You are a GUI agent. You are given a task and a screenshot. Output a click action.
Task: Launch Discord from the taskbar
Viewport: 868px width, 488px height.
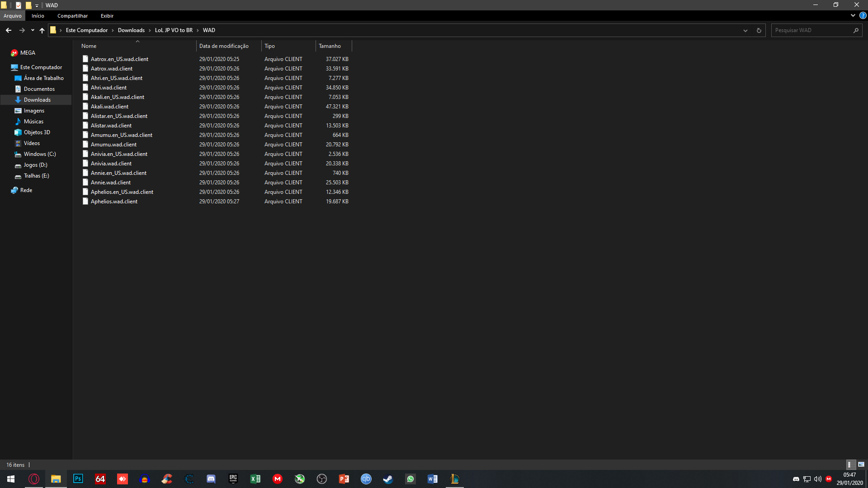(211, 479)
